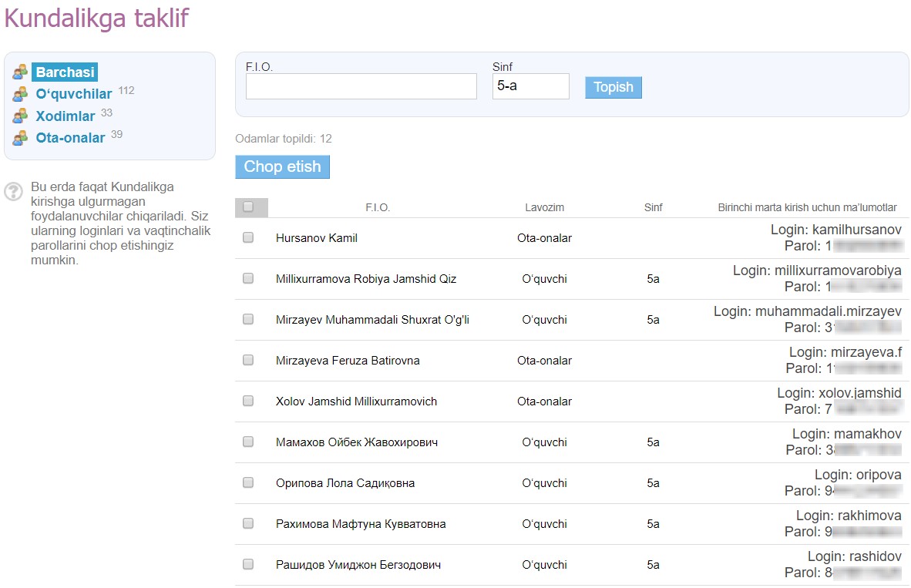The height and width of the screenshot is (588, 911).
Task: Click the Birinchi marta kirish column header
Action: (807, 207)
